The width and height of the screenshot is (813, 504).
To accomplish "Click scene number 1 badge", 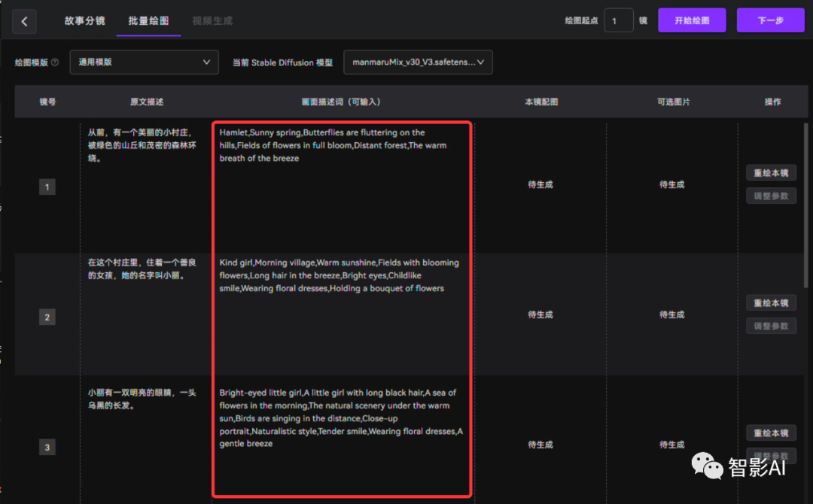I will click(47, 187).
